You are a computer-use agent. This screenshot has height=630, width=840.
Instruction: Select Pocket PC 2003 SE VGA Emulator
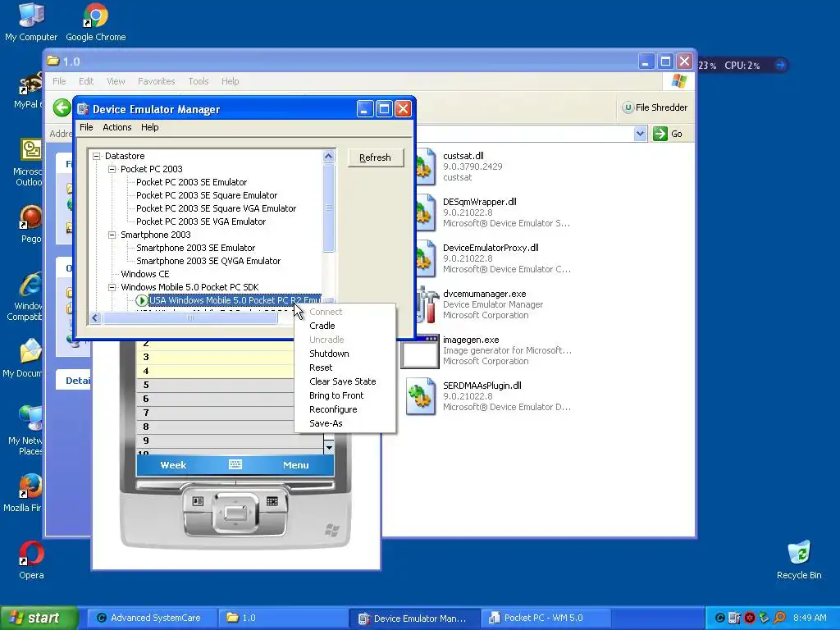click(201, 221)
